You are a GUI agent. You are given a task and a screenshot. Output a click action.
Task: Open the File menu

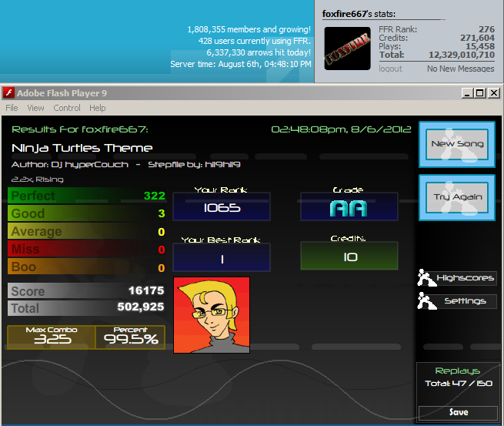tap(12, 108)
